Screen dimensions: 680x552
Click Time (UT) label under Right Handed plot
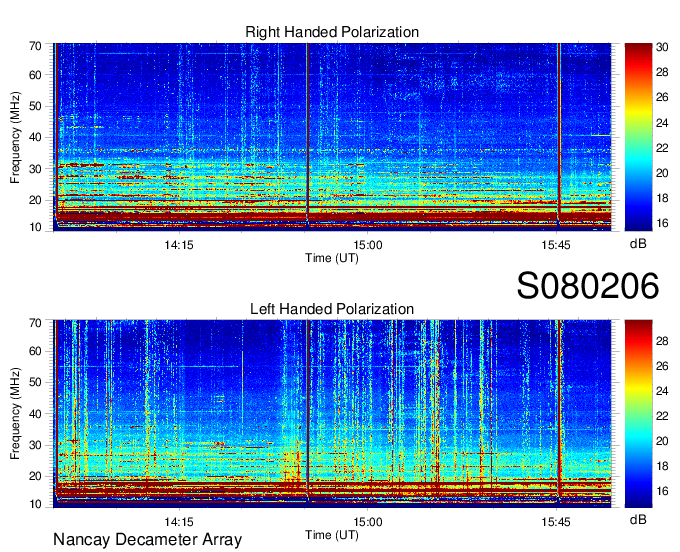pos(332,258)
